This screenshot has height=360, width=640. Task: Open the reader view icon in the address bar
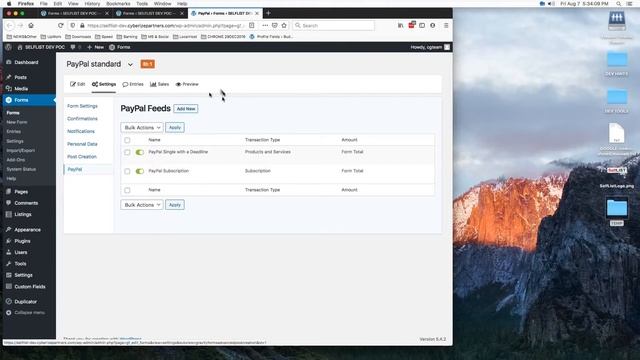(252, 25)
